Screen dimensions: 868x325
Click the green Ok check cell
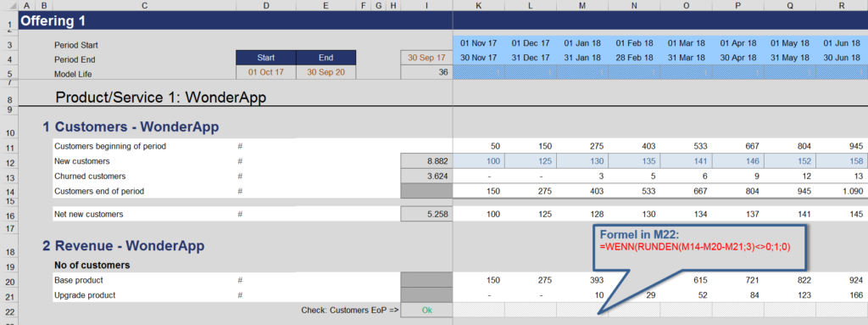pyautogui.click(x=426, y=310)
